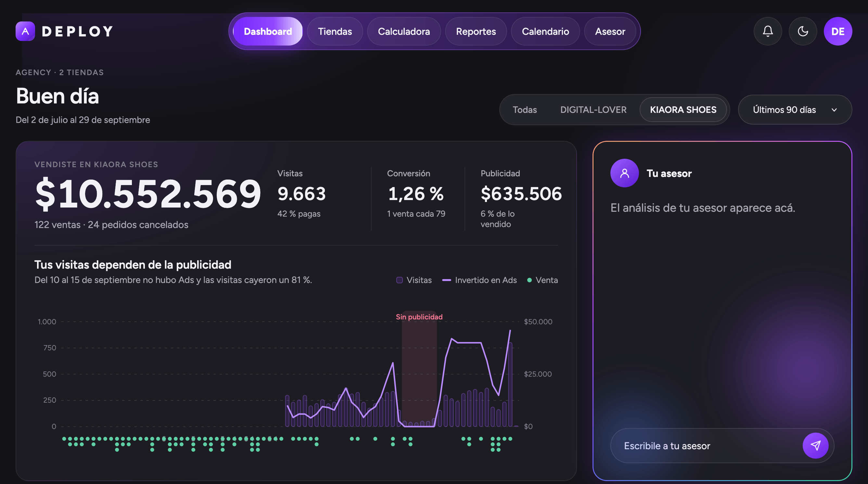Screen dimensions: 868x484
Task: Select the Todas store filter
Action: (525, 110)
